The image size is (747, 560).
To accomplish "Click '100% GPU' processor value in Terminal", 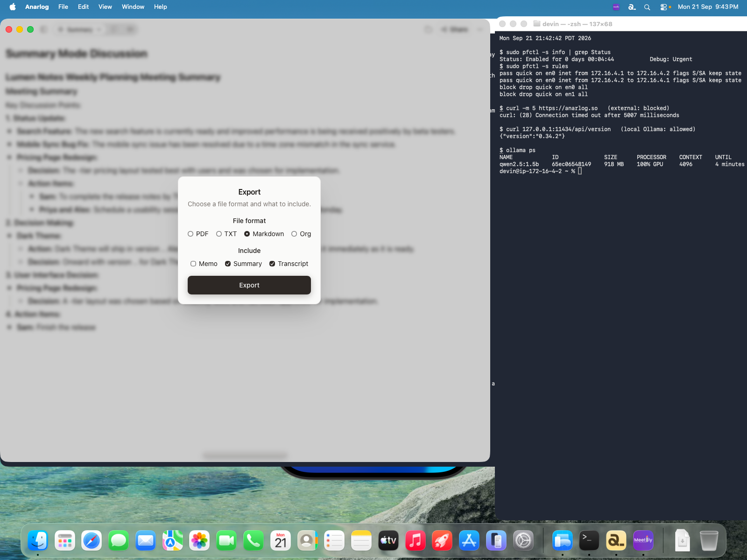I will [x=650, y=164].
